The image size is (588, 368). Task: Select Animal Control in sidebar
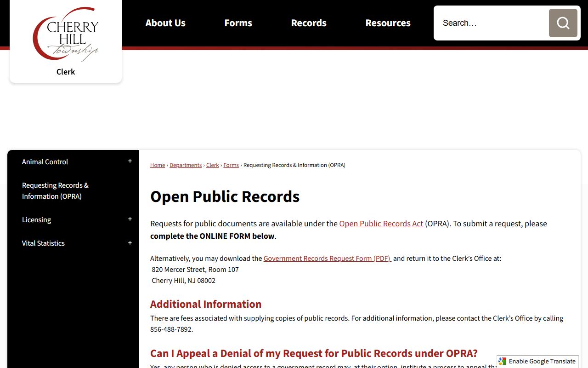(x=45, y=162)
